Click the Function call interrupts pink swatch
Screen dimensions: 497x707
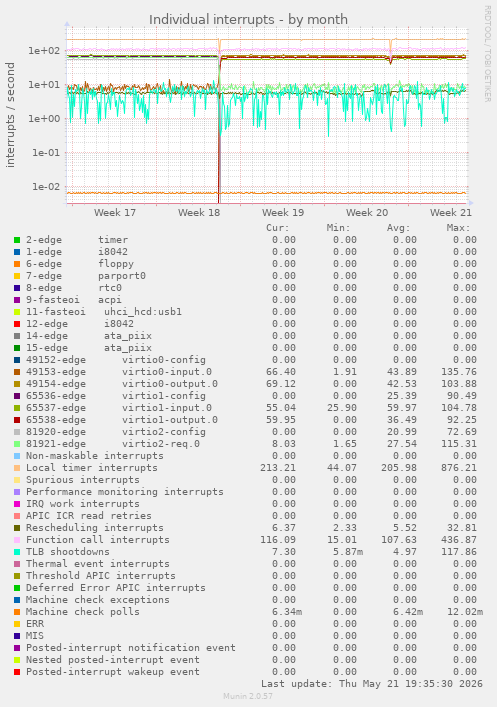[x=17, y=540]
